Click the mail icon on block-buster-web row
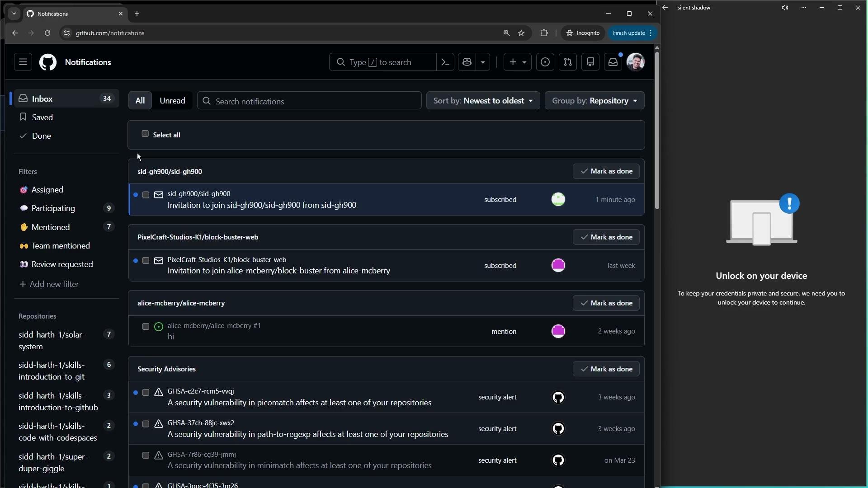The width and height of the screenshot is (868, 488). click(x=159, y=261)
